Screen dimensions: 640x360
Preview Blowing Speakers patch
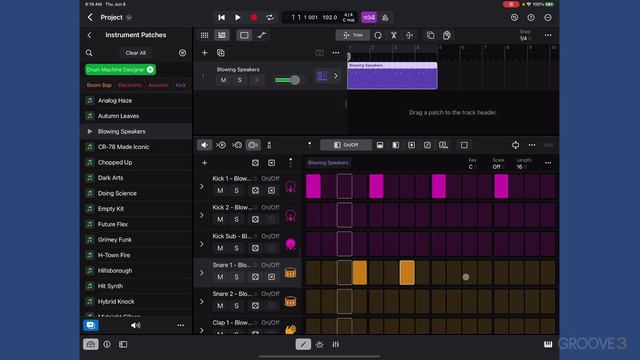click(90, 131)
